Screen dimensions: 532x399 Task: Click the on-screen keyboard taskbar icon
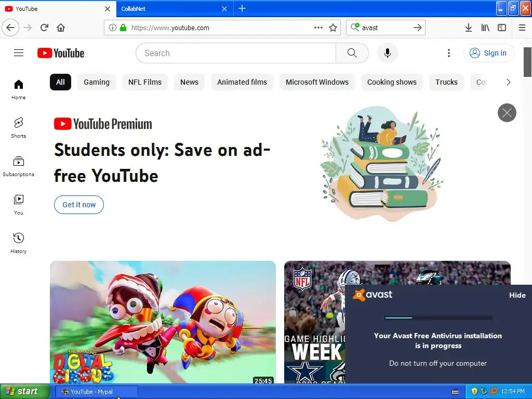point(455,392)
